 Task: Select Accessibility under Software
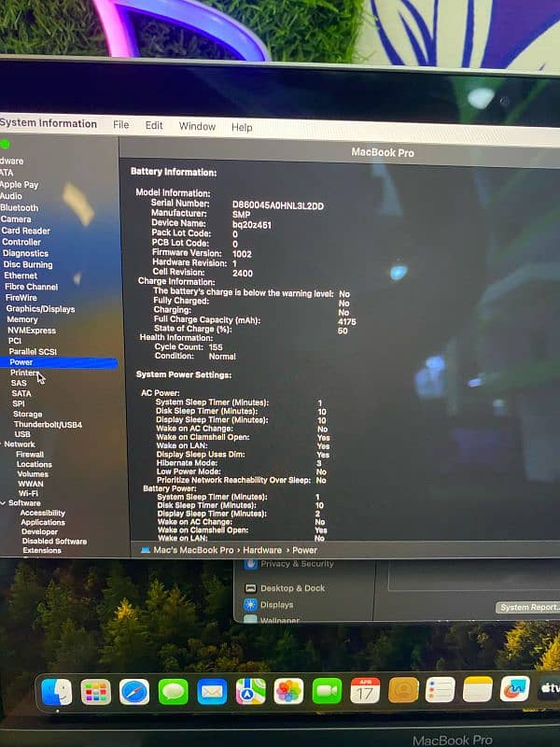coord(42,513)
